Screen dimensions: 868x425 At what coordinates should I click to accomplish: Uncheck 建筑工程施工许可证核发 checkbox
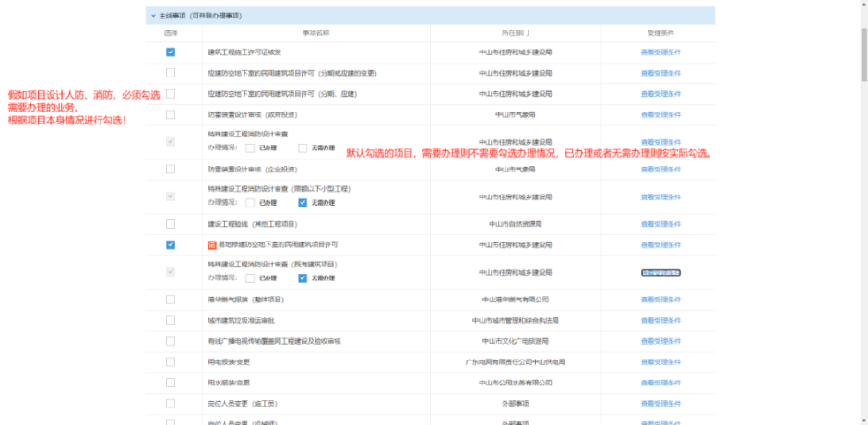click(x=171, y=53)
